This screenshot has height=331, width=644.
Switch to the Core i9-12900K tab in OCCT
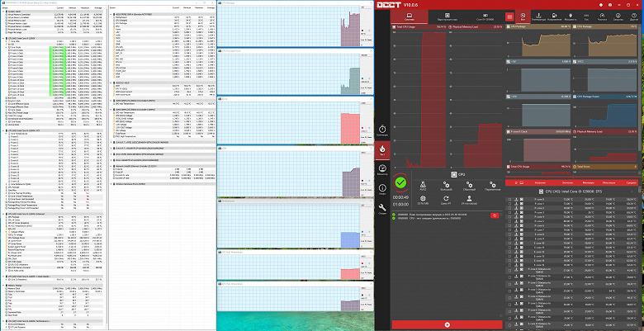[x=485, y=17]
